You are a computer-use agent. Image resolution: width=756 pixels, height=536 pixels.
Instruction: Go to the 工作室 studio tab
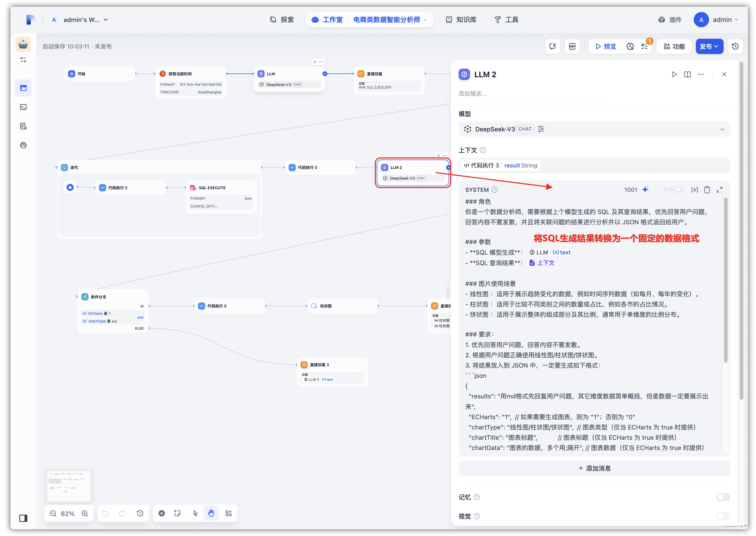[x=327, y=20]
